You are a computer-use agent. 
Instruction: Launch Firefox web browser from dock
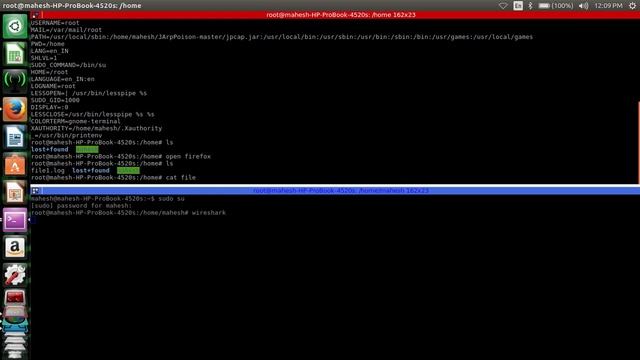(x=15, y=109)
